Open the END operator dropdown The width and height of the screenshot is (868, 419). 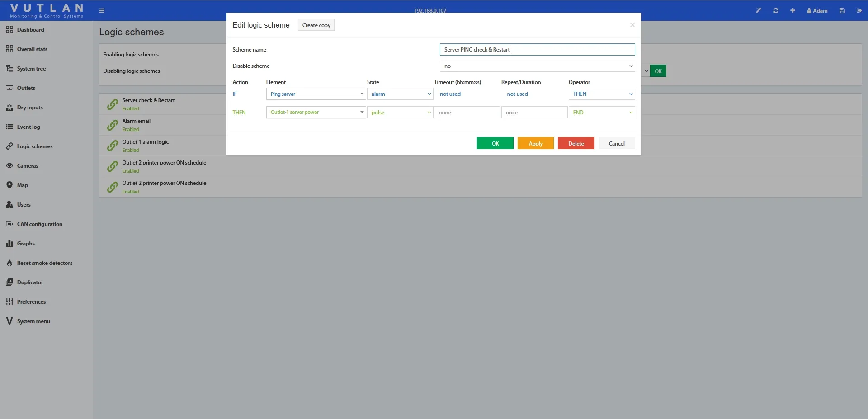601,113
